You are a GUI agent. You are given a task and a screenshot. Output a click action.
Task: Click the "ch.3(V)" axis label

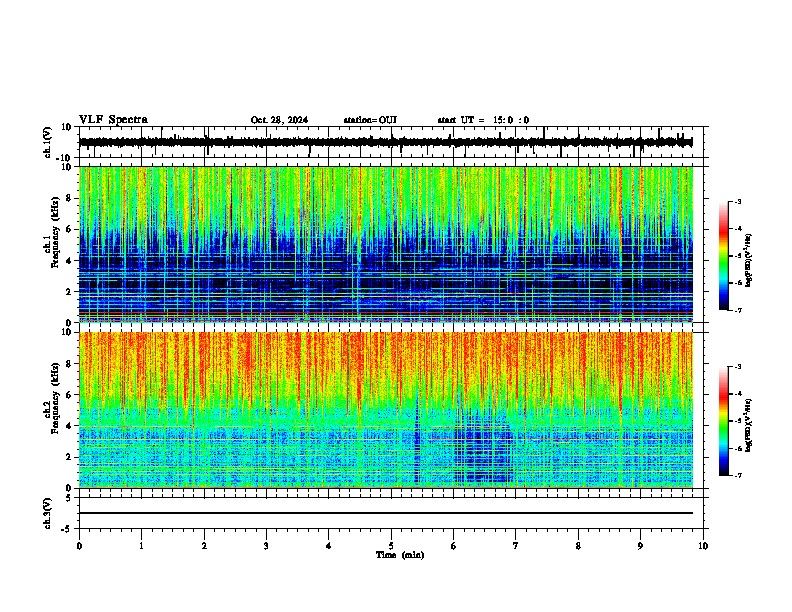[x=48, y=513]
